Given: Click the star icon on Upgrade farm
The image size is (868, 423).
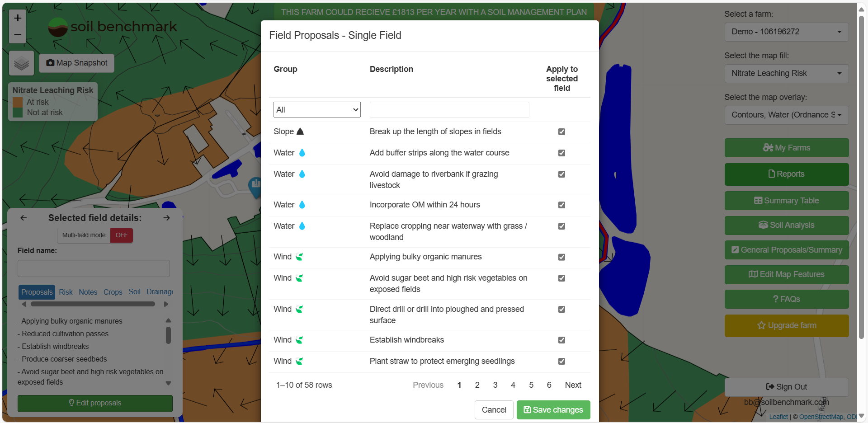Looking at the screenshot, I should [762, 325].
